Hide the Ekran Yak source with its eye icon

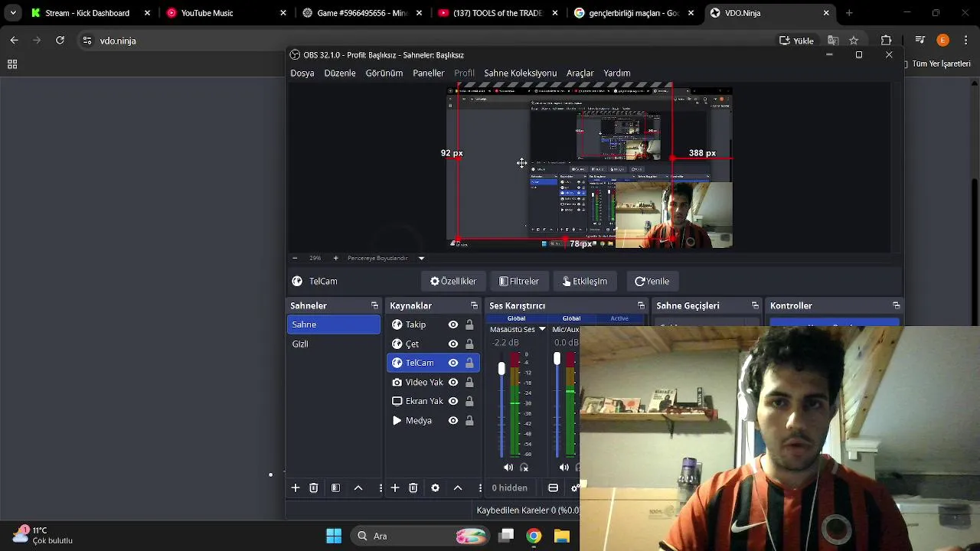pyautogui.click(x=453, y=401)
